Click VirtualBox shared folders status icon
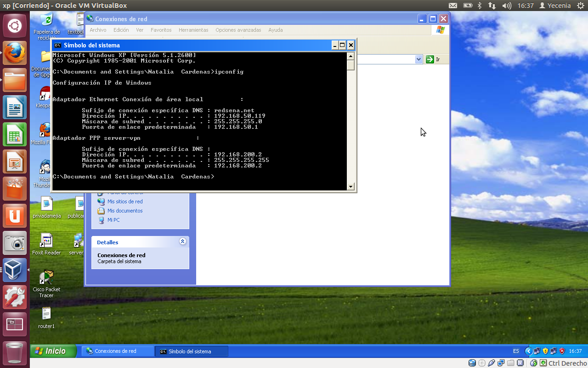The height and width of the screenshot is (368, 588). tap(510, 363)
